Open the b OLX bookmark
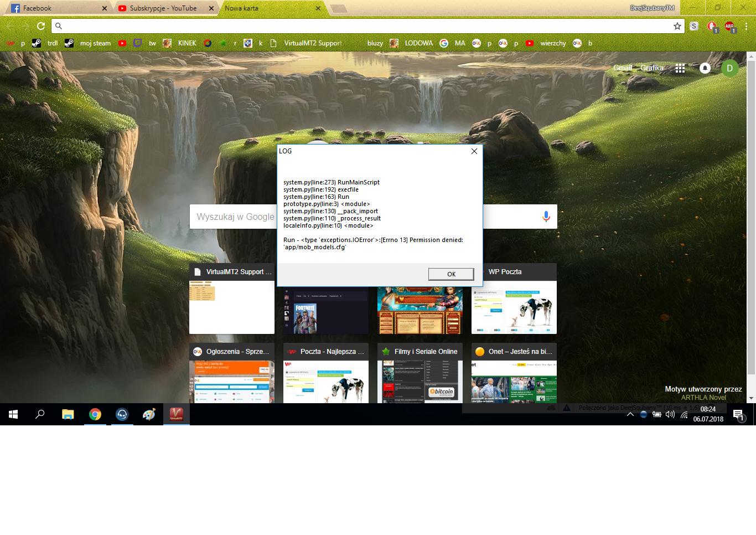The image size is (756, 535). pyautogui.click(x=583, y=43)
